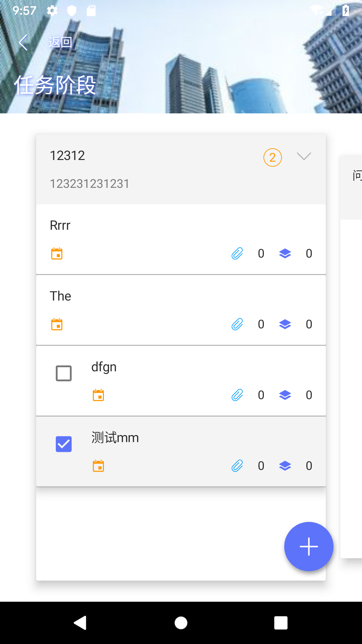Tap the calendar icon on dfgn task
This screenshot has height=644, width=362.
[98, 395]
